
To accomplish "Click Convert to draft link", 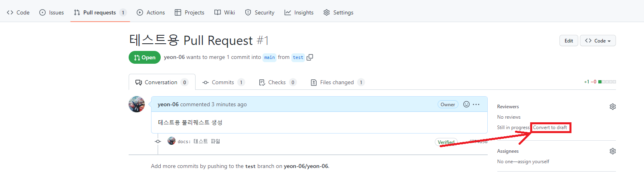I will 550,127.
